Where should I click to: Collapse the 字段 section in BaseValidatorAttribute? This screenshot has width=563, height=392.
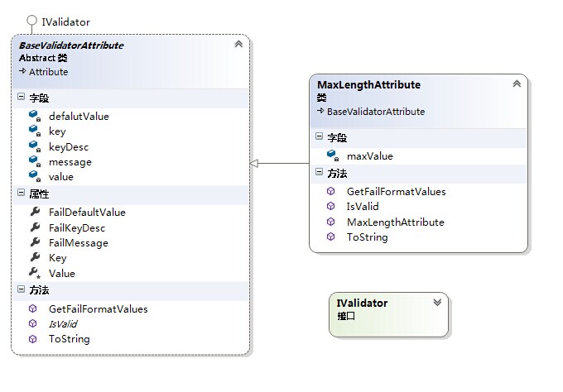22,97
